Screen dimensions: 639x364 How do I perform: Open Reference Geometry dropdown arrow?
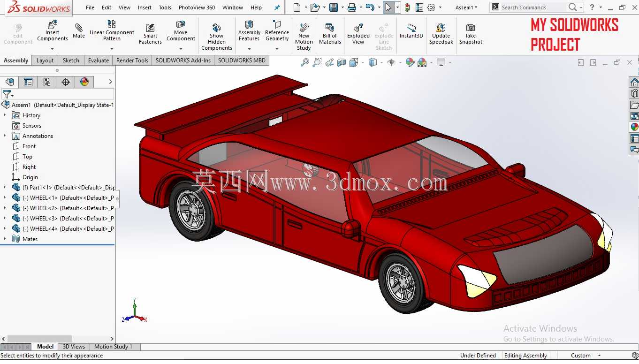coord(277,49)
